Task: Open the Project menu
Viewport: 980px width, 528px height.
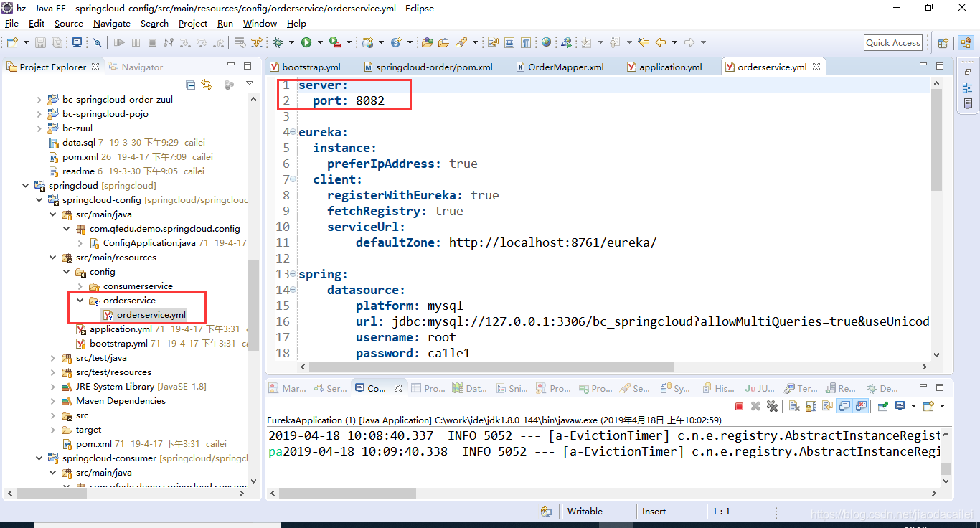Action: [193, 23]
